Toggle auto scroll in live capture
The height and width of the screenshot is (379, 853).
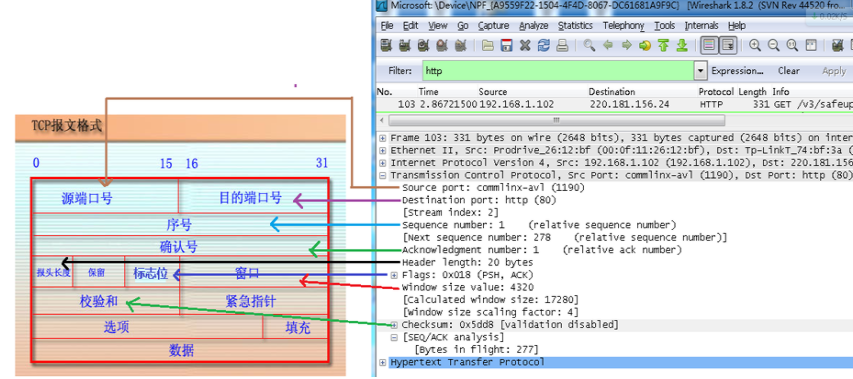(x=728, y=46)
